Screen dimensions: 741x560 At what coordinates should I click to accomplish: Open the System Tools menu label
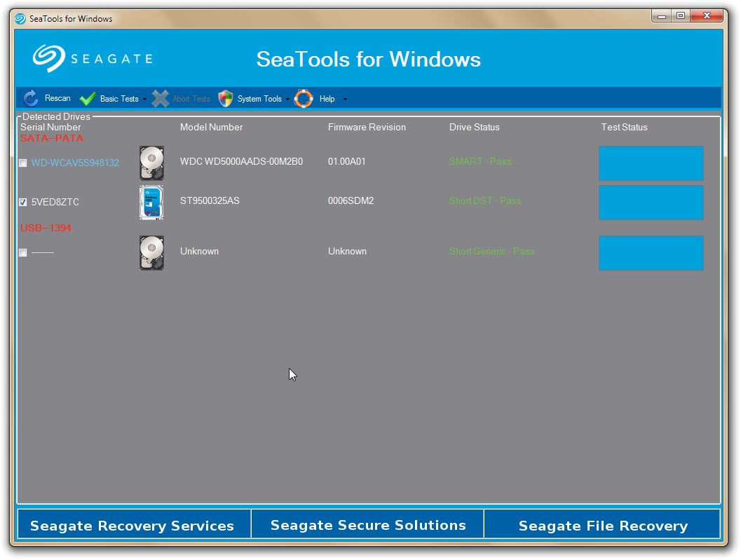click(x=259, y=99)
